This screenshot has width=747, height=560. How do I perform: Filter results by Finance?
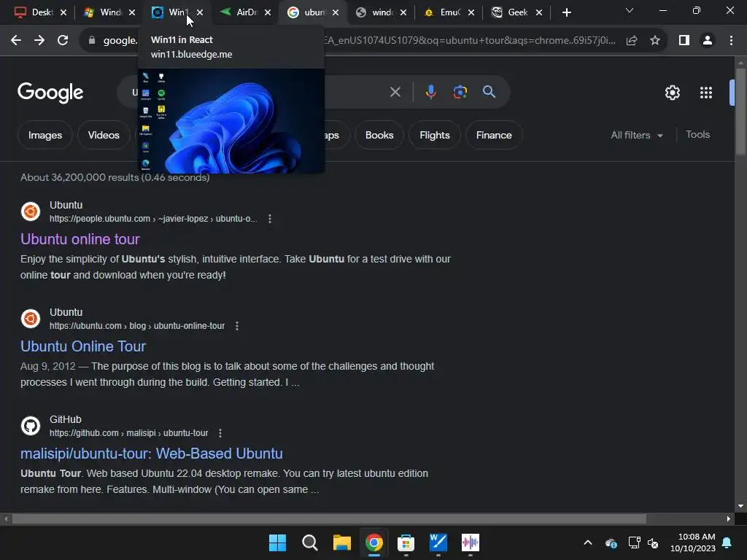pyautogui.click(x=494, y=135)
